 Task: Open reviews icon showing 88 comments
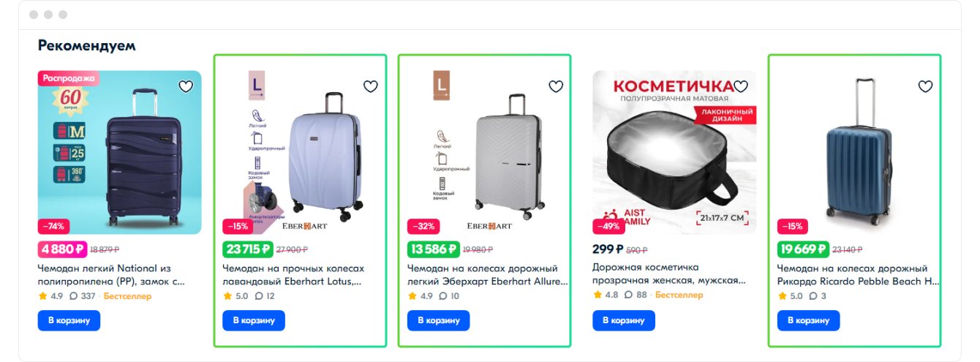click(x=629, y=295)
